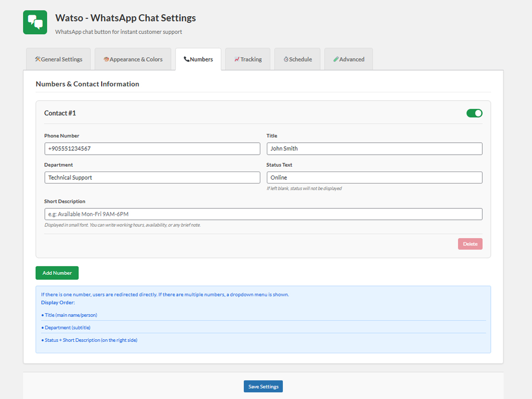Click the Short Description input field

(263, 214)
